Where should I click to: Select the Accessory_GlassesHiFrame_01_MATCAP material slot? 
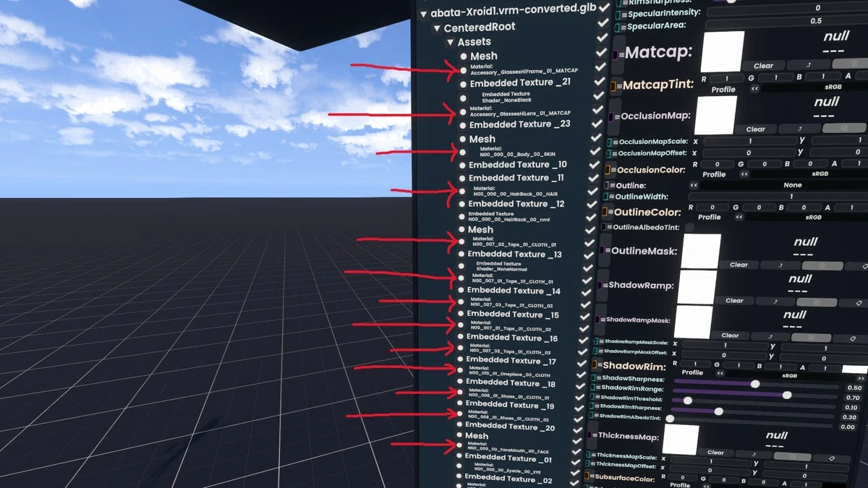[x=524, y=69]
